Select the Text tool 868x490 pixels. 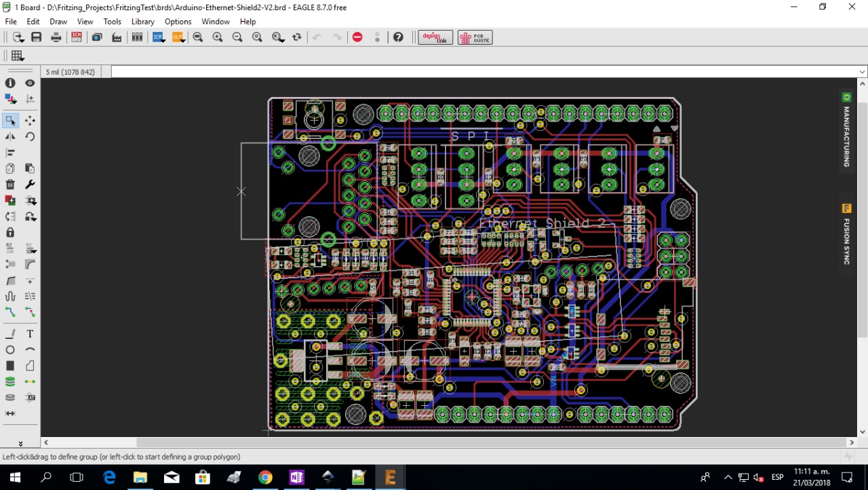[x=30, y=334]
